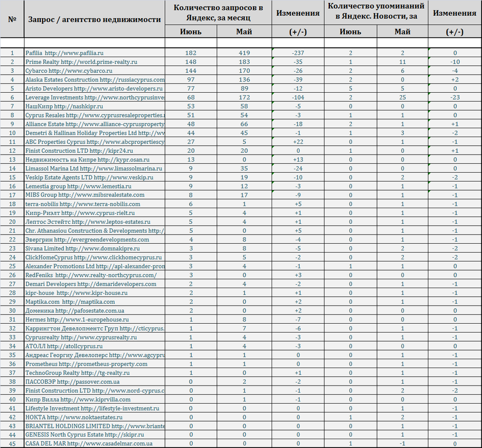Viewport: 482px width, 448px height.
Task: Click Finist Construcrtion LTD nord-cyprus cell
Action: [x=94, y=390]
